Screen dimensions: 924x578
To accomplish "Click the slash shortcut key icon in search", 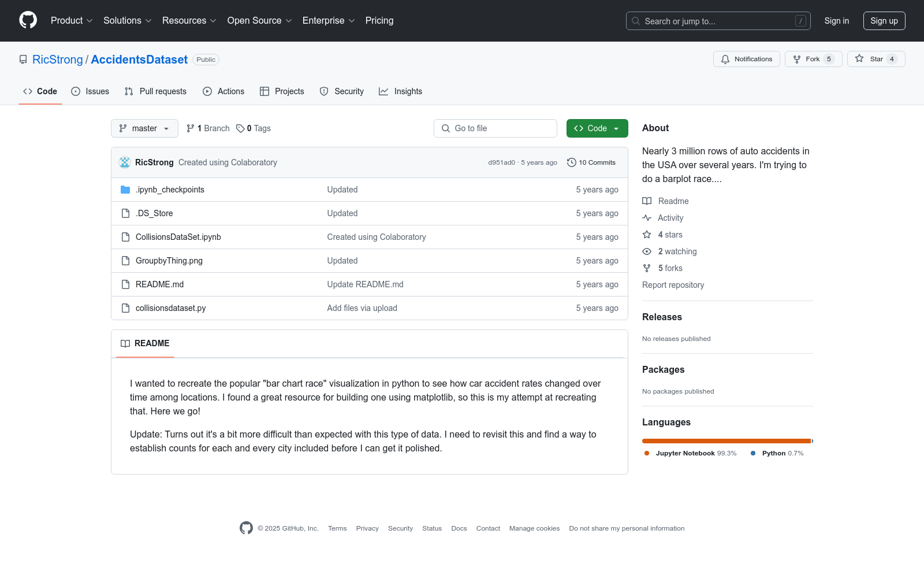I will 800,21.
